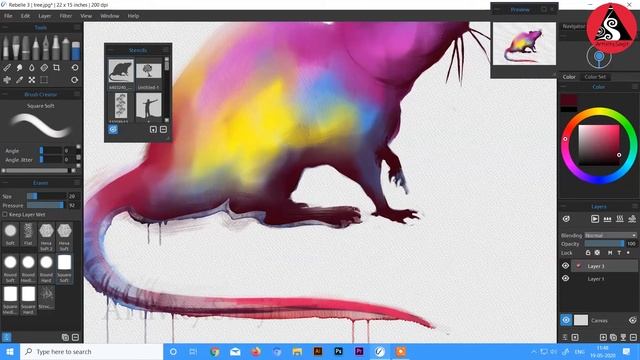Add a new layer

pyautogui.click(x=603, y=337)
